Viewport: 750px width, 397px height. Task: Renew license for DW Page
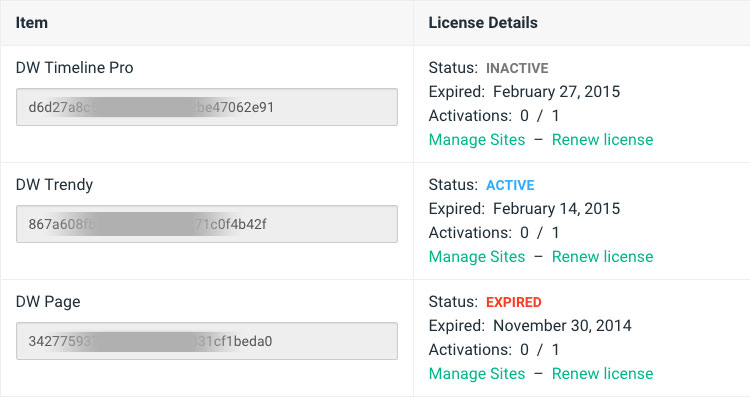603,374
